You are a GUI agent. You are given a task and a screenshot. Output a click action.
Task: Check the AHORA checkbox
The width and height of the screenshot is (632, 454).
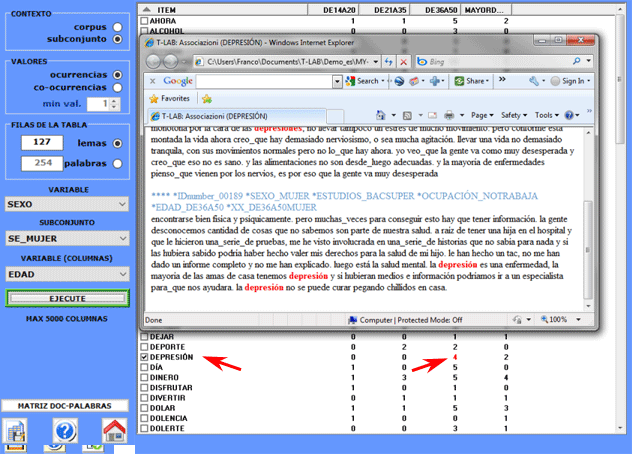click(144, 21)
